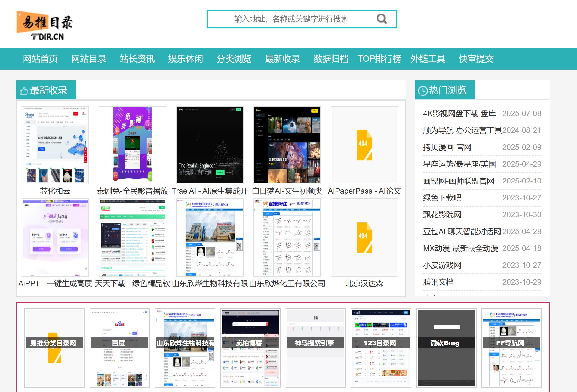The width and height of the screenshot is (577, 392).
Task: Open the 豆包AI 聊天智能对话网 link
Action: [x=462, y=232]
